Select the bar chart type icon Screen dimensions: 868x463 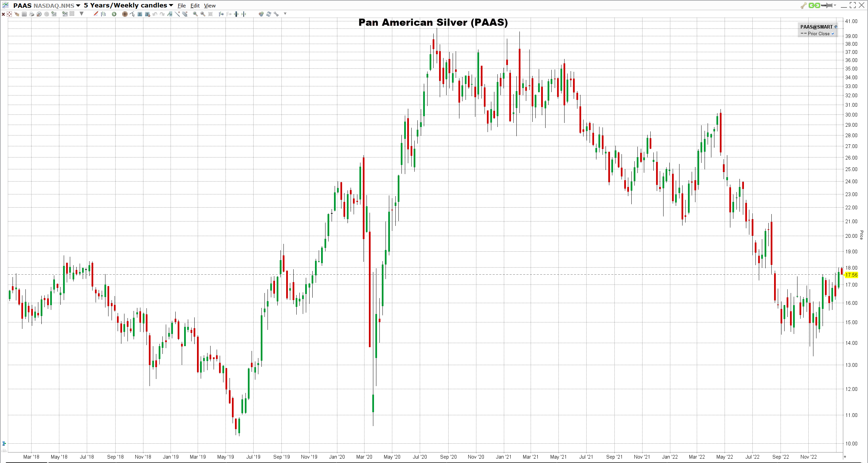[x=103, y=14]
